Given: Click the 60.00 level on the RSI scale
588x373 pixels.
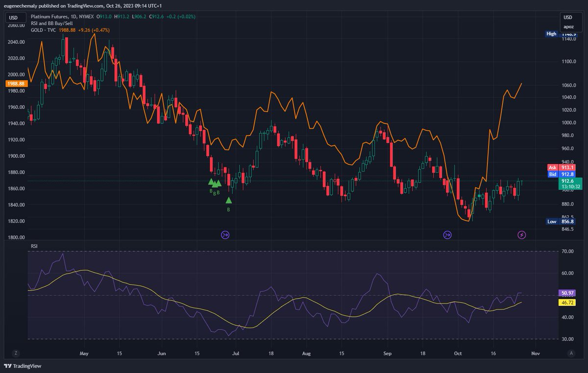Looking at the screenshot, I should point(568,273).
